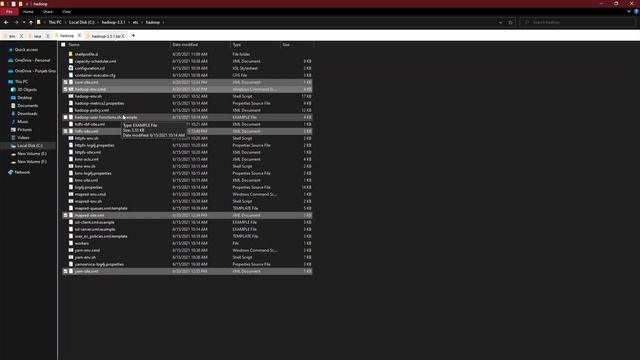640x360 pixels.
Task: Select the workers file icon
Action: 71,243
